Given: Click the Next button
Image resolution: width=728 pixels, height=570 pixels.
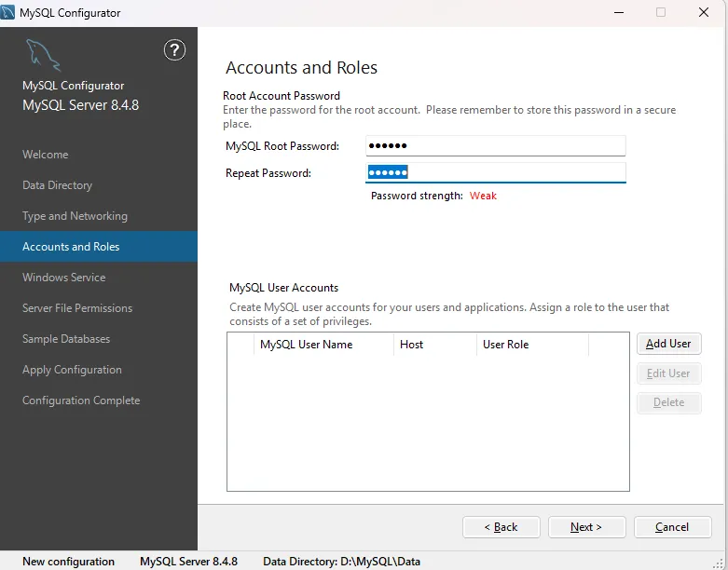Looking at the screenshot, I should (586, 527).
